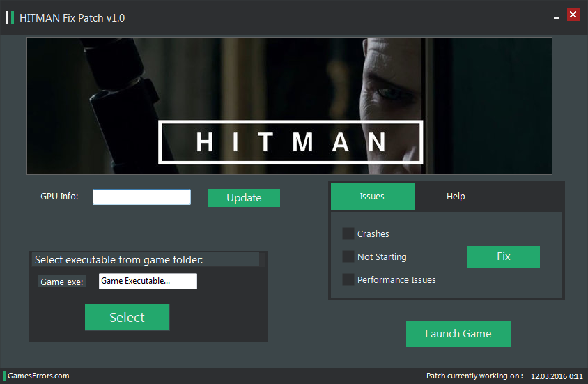The width and height of the screenshot is (588, 384).
Task: Start the game via Launch Game
Action: click(x=458, y=334)
